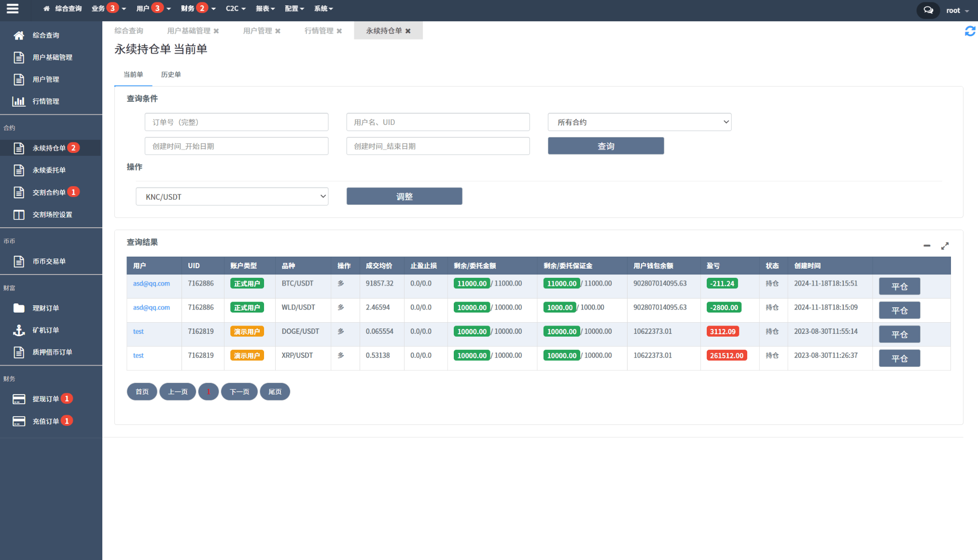Screen dimensions: 978x560
Task: Focus the 用户名、UID input field
Action: [x=438, y=122]
